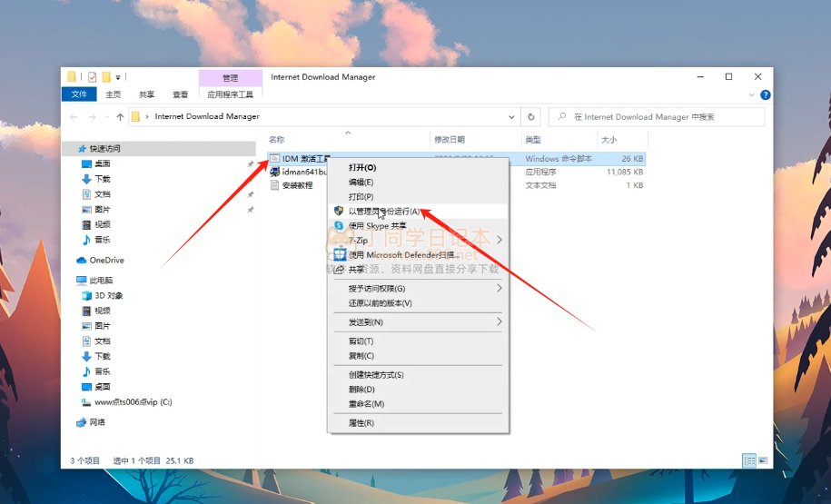831x504 pixels.
Task: Open the C: drive entry
Action: coord(126,402)
